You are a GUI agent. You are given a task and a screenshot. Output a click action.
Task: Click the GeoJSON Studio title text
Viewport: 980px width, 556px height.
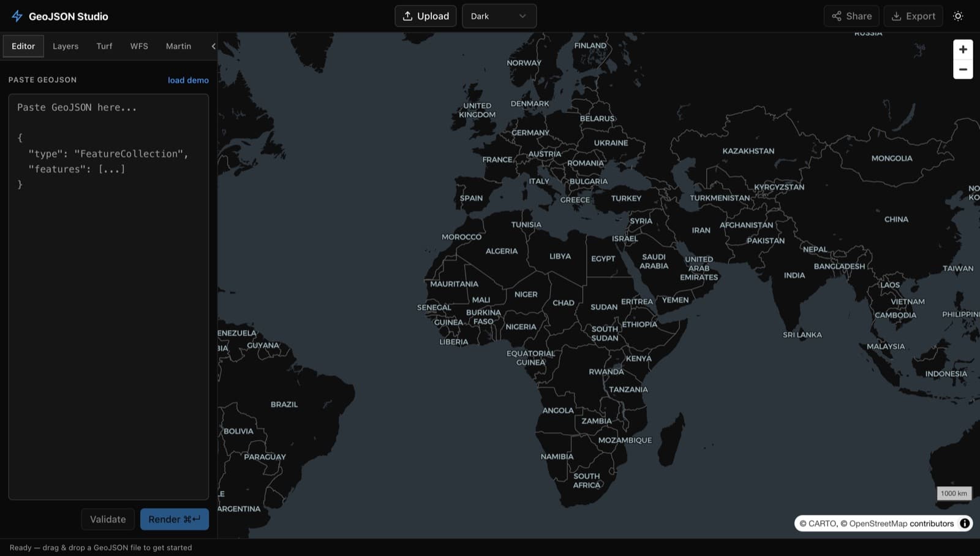[x=69, y=17]
